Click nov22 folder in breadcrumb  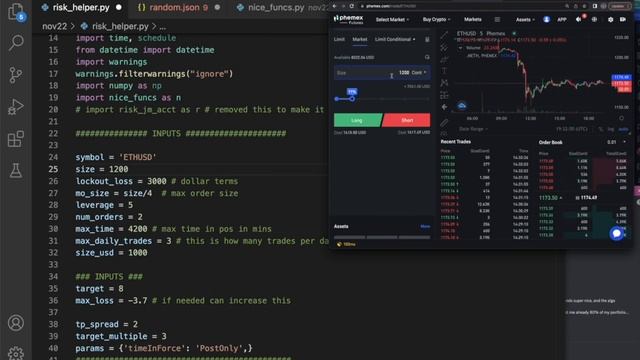click(54, 27)
